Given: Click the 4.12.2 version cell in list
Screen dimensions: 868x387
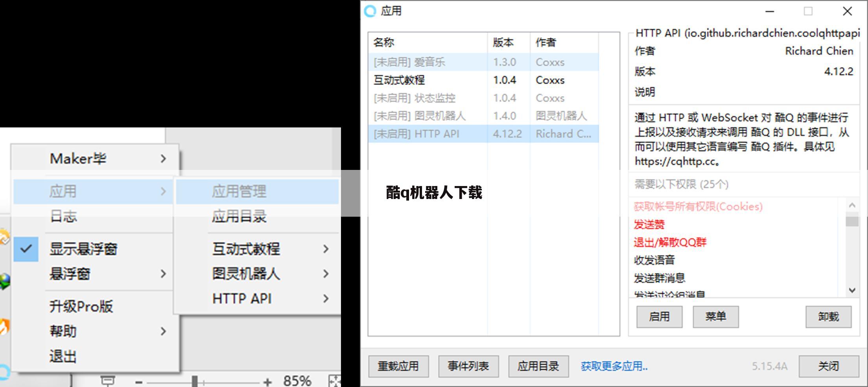Looking at the screenshot, I should tap(507, 134).
